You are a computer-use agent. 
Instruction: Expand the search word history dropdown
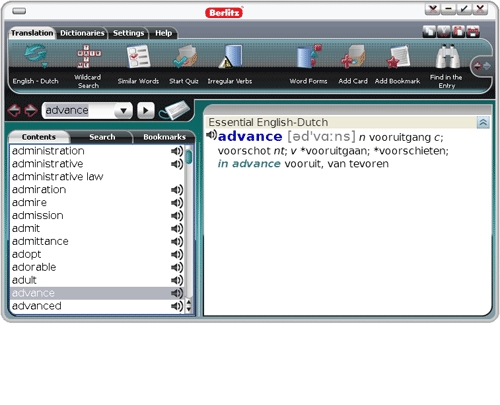click(x=124, y=111)
